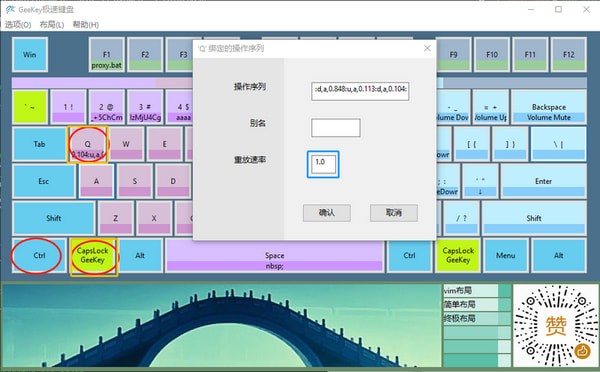Select the D key tile
600x372 pixels.
(x=173, y=181)
